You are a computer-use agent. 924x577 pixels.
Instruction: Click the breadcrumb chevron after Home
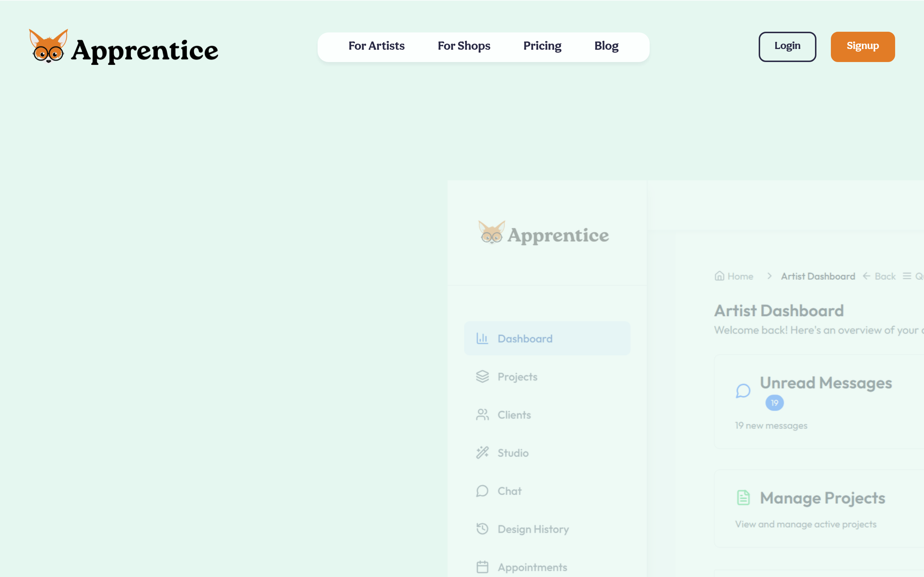pyautogui.click(x=770, y=276)
